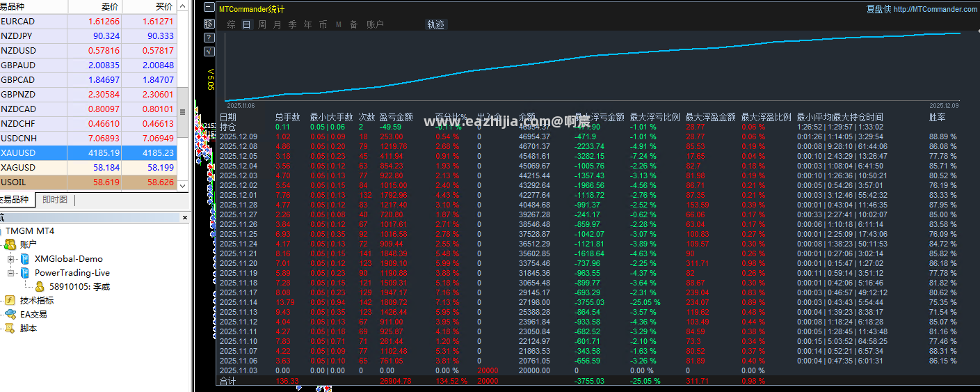This screenshot has width=980, height=392.
Task: Select the GBPAUD symbol row
Action: (88, 65)
